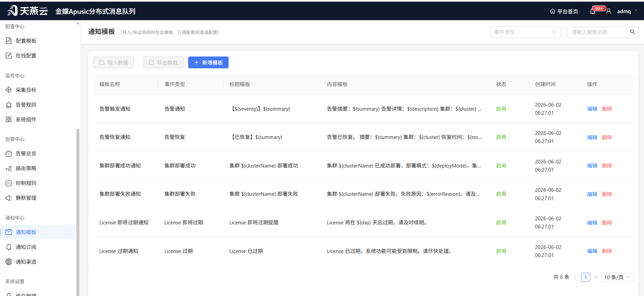
Task: Click the search magnifier icon
Action: 632,32
